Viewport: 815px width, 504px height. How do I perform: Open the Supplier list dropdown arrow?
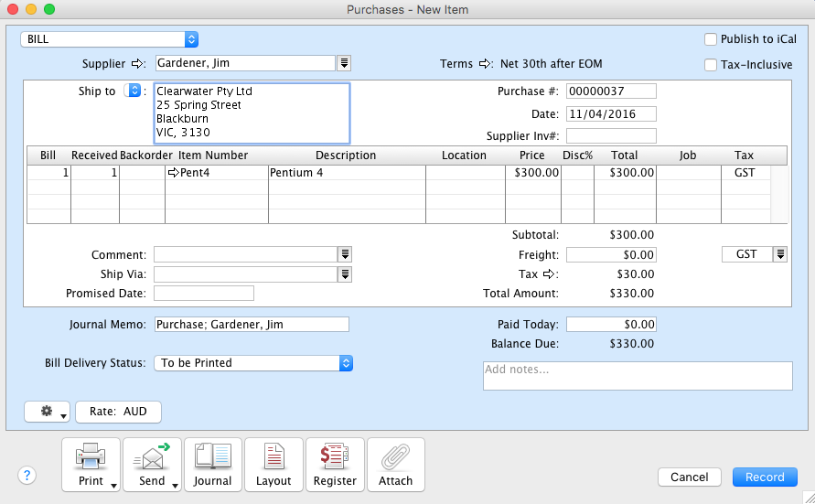344,63
